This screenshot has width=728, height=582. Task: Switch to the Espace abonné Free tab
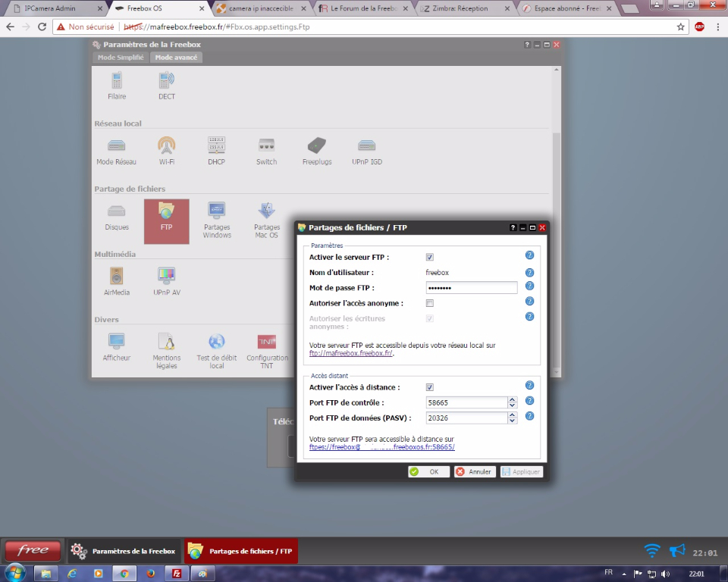click(x=567, y=8)
